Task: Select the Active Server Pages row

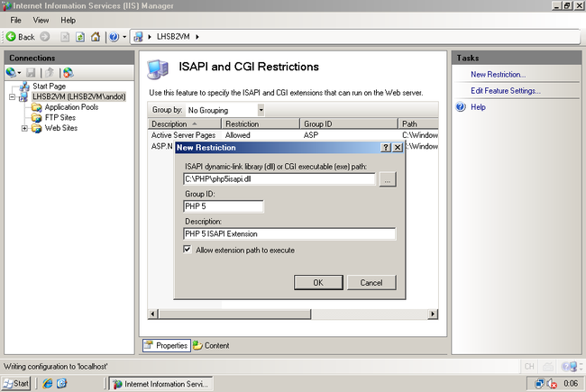Action: (293, 135)
